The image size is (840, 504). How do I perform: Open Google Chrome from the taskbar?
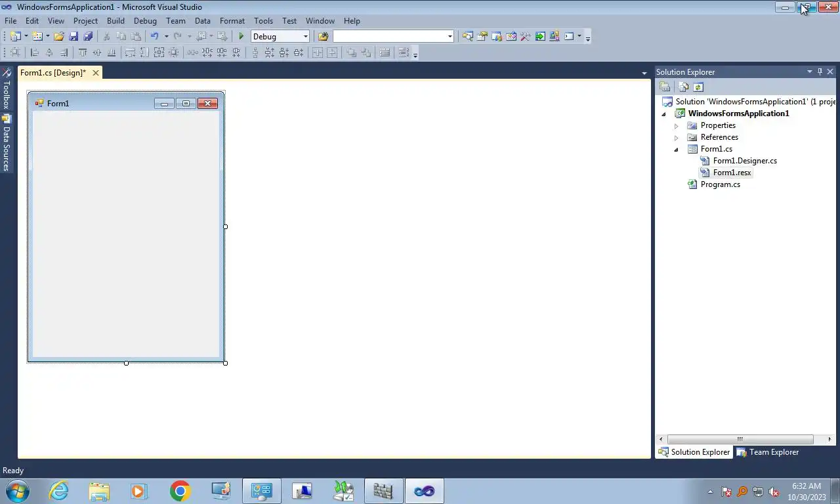click(x=180, y=491)
